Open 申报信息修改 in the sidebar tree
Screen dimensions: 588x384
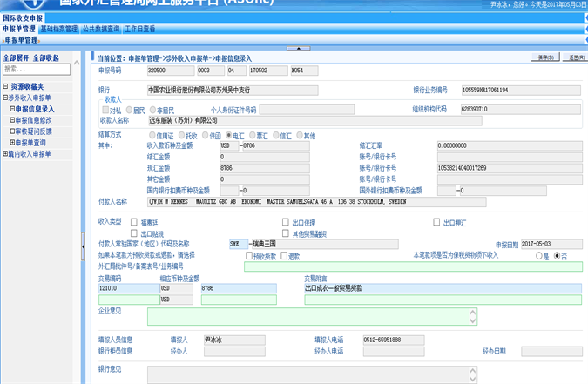point(33,120)
